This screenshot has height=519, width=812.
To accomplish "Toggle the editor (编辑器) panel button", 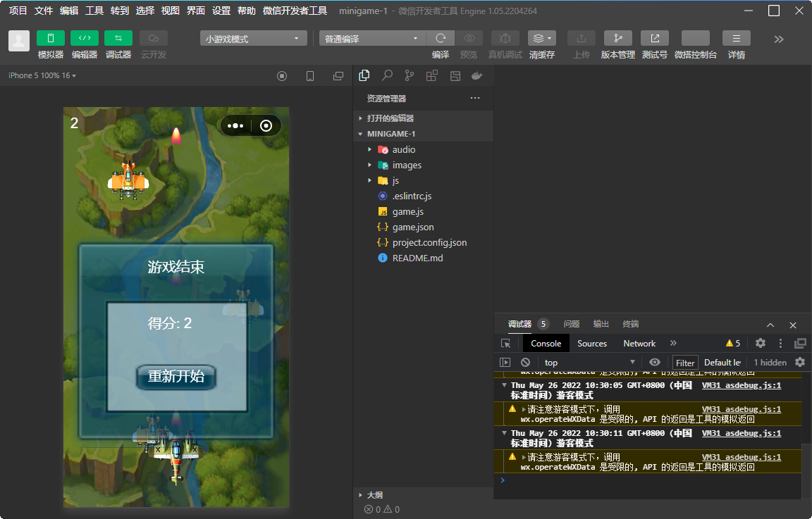I will click(x=85, y=38).
